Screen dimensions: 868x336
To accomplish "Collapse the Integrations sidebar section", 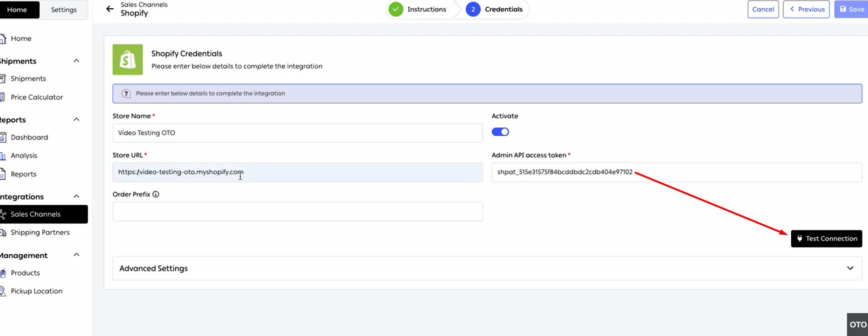I will [76, 197].
